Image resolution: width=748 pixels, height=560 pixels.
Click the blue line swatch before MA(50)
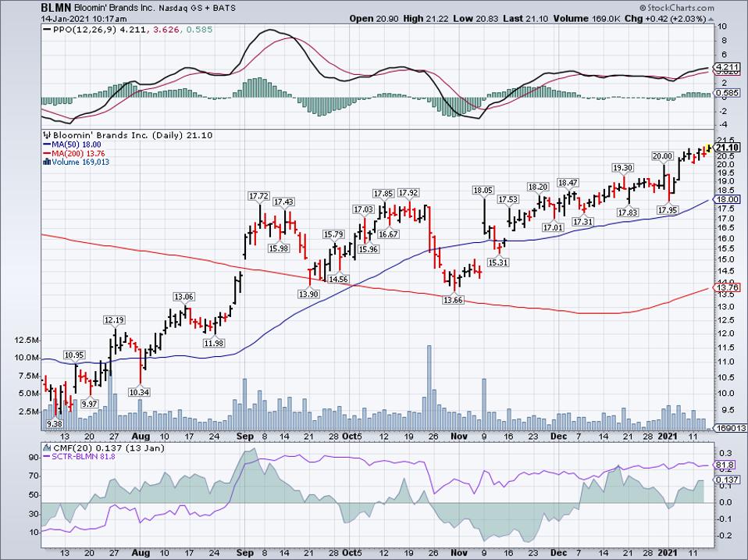(x=47, y=144)
